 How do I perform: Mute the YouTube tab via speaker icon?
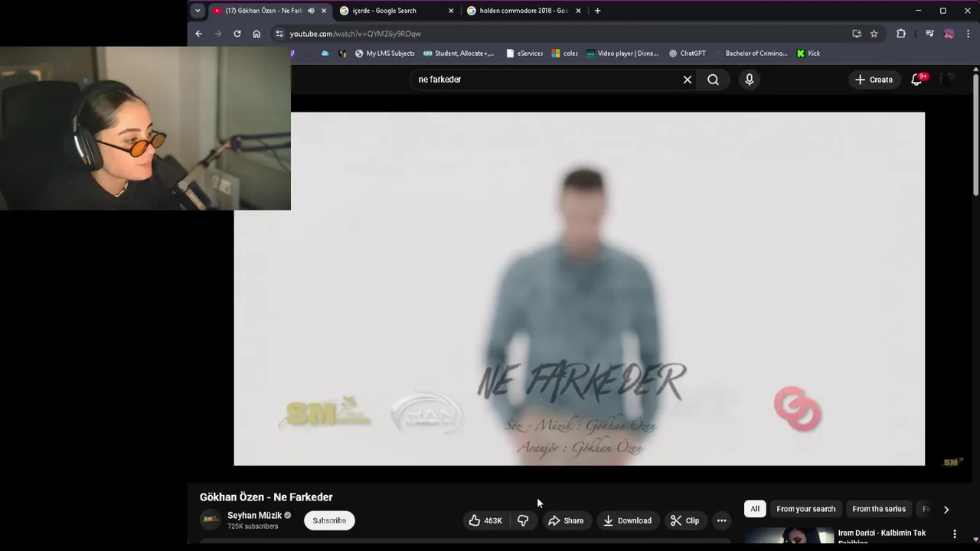pyautogui.click(x=311, y=11)
